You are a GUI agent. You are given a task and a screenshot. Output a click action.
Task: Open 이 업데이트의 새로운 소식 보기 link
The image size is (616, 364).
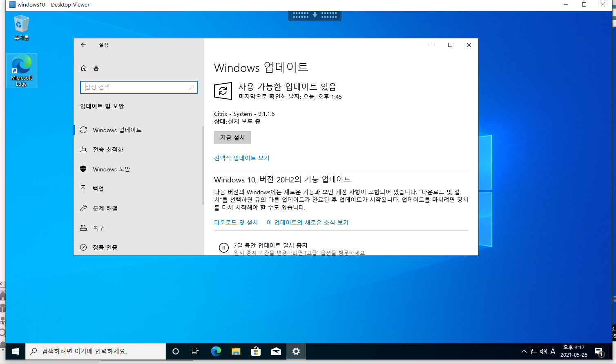[x=307, y=222]
